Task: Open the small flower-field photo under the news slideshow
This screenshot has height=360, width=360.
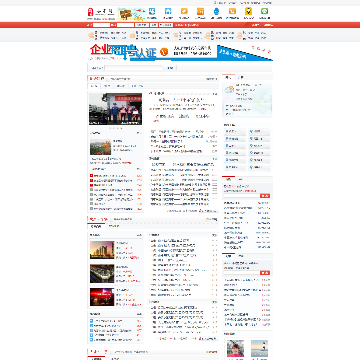Action: 100,147
